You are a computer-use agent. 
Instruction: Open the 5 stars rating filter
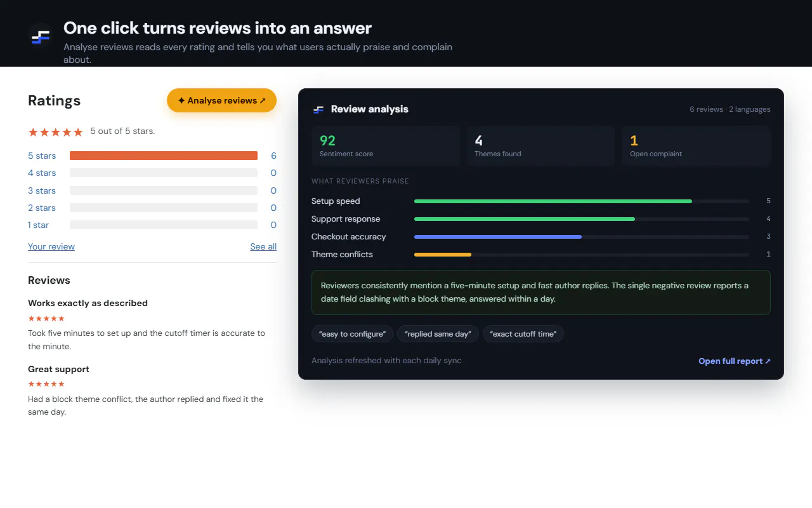tap(42, 156)
